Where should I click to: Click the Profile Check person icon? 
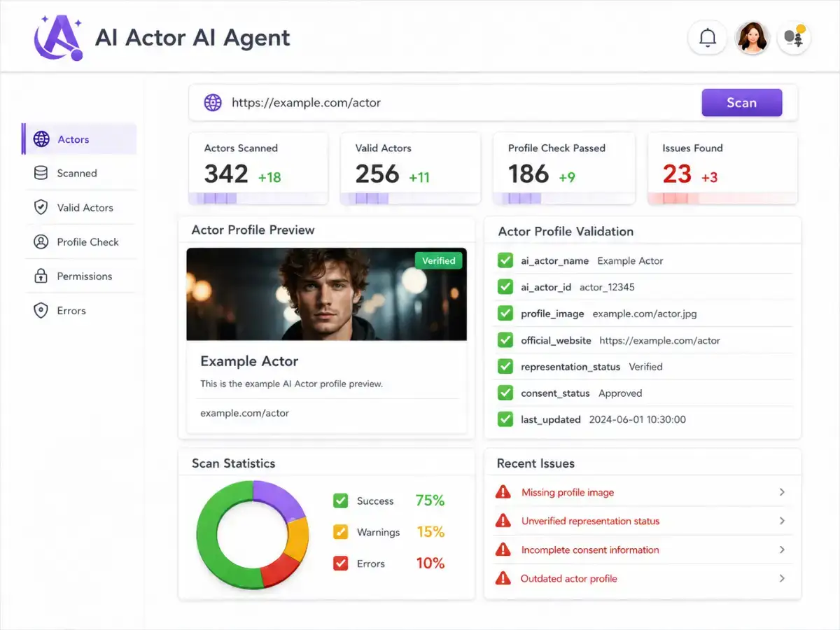(41, 241)
